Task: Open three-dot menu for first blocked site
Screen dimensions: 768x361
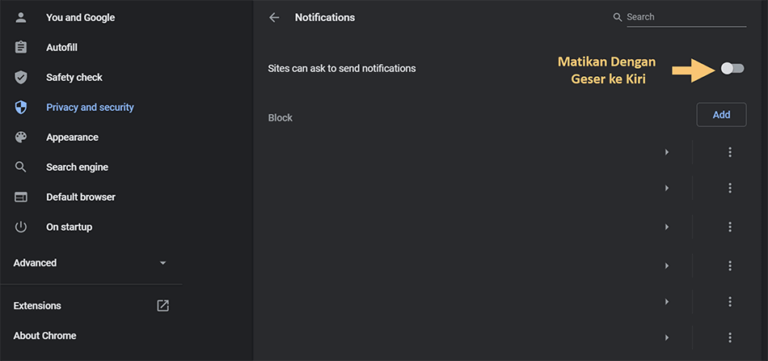Action: click(730, 152)
